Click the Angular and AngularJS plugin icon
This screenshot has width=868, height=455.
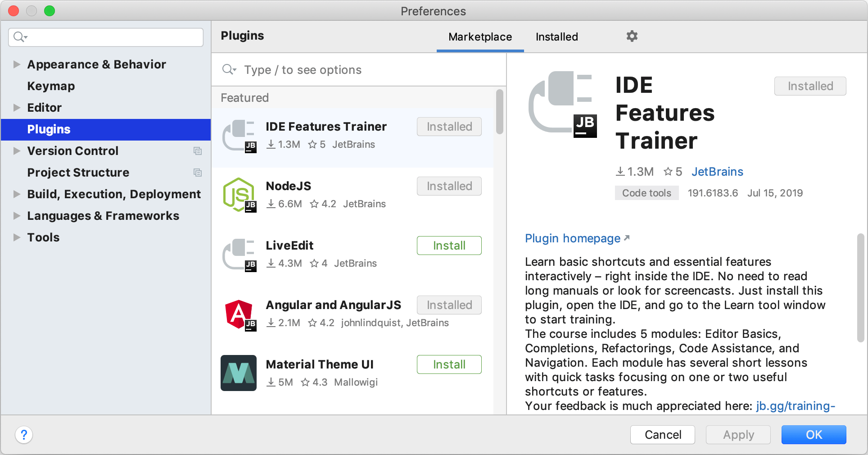click(240, 315)
